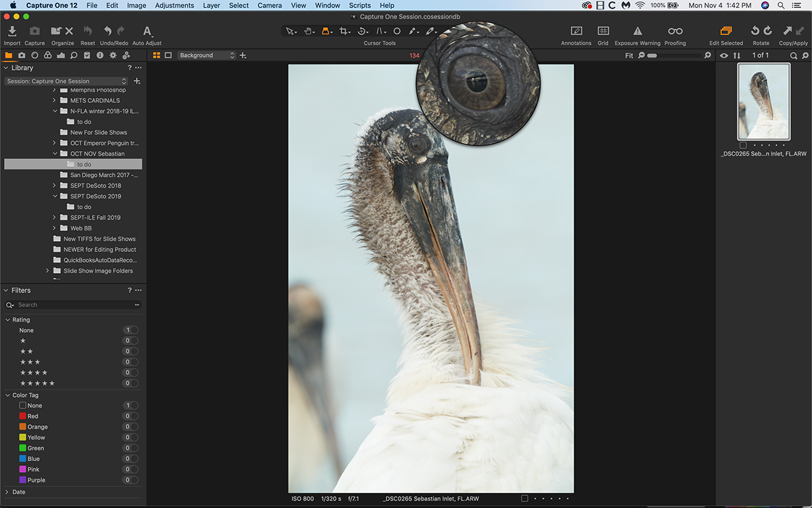Filter by Green color tag

pyautogui.click(x=23, y=448)
